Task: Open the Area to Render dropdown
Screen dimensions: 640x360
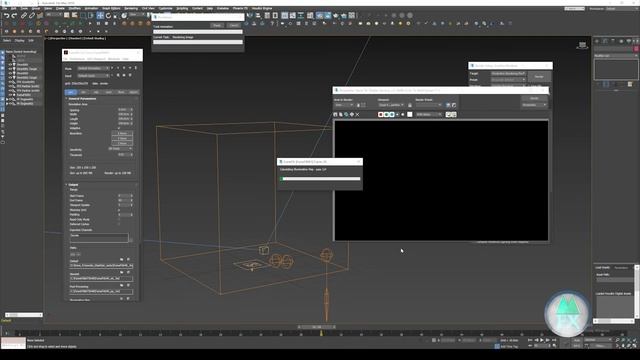Action: [344, 105]
